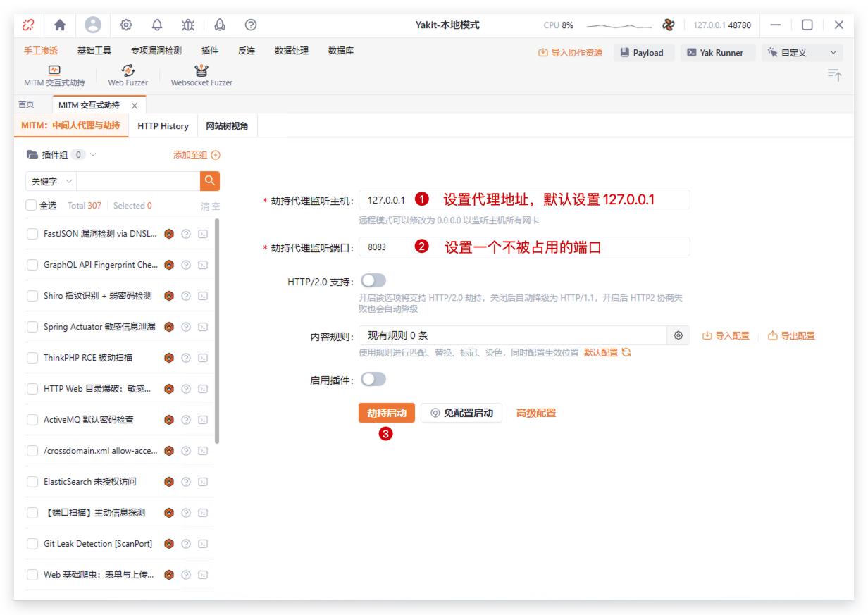Click the 劫持代理监听端口 input field
The height and width of the screenshot is (615, 868).
tap(524, 247)
